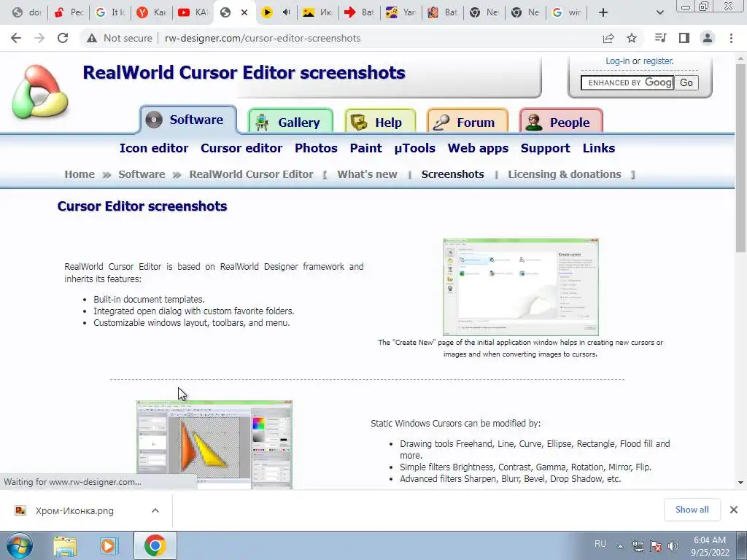Go to Icon editor section

154,148
